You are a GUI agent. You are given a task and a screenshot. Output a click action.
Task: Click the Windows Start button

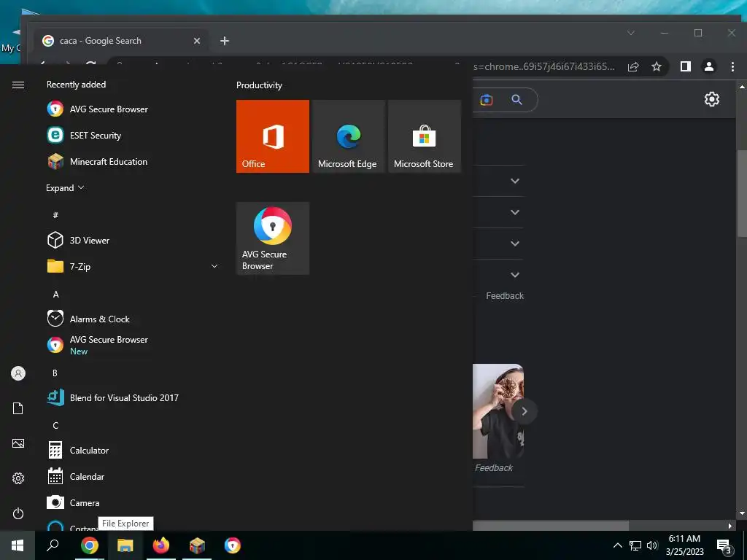(x=18, y=545)
